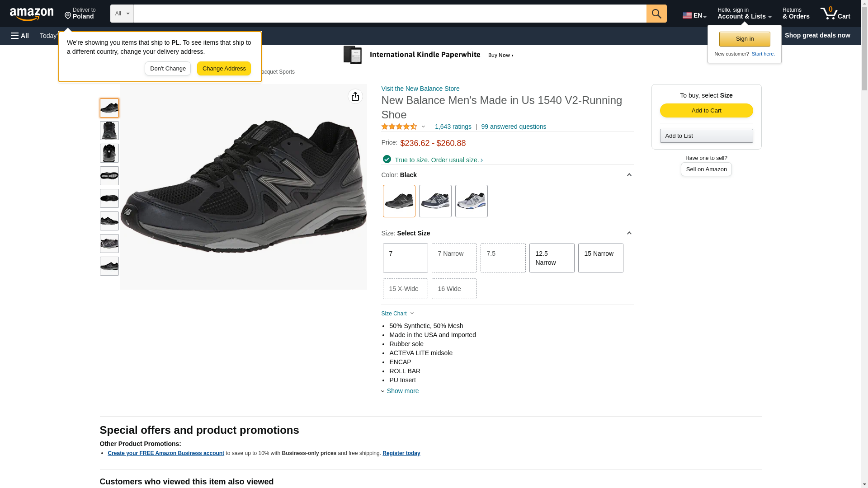Expand the EN language selector
Viewport: 868px width, 488px height.
click(x=694, y=15)
